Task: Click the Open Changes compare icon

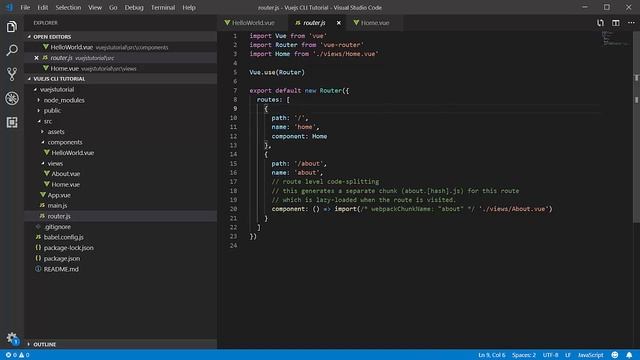Action: point(600,23)
